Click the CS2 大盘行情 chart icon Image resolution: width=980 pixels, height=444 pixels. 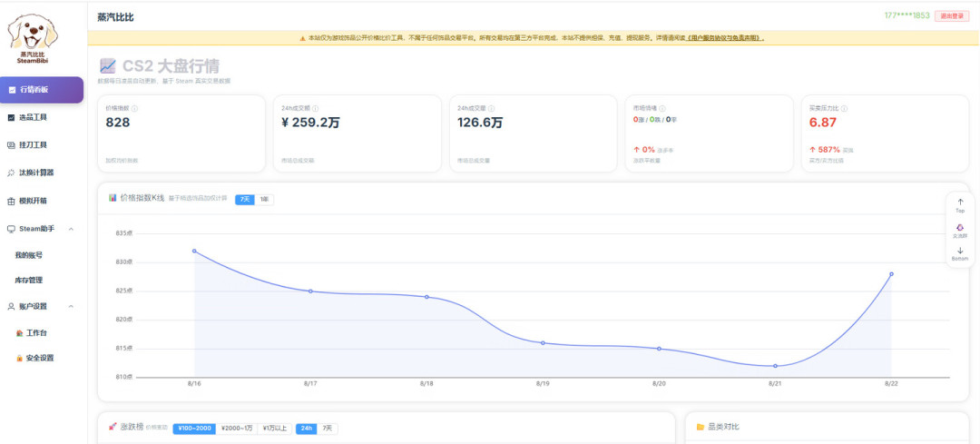point(107,65)
